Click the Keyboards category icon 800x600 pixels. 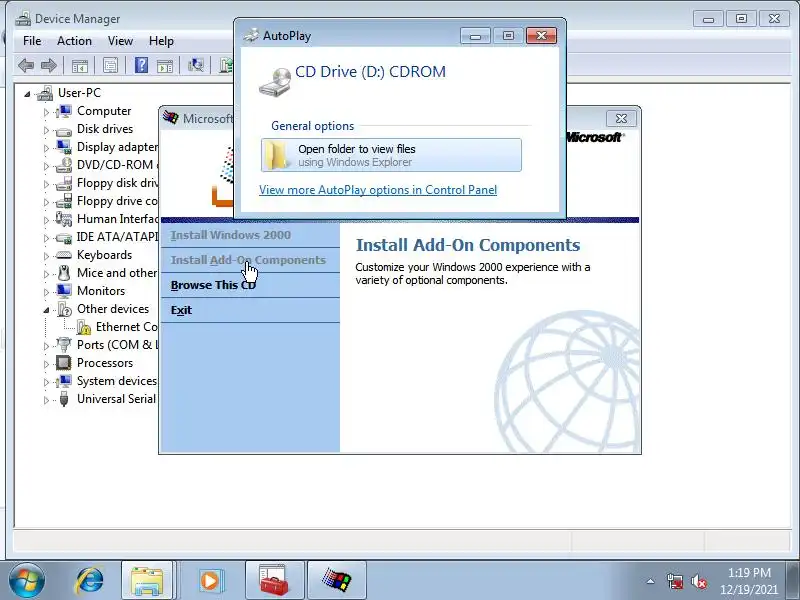pos(64,255)
